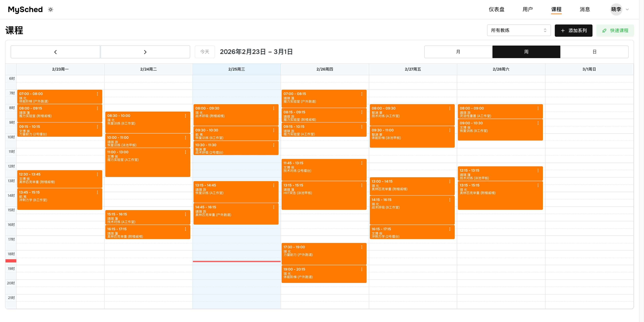Click the plus icon on 添加系列 button
The width and height of the screenshot is (644, 322).
click(x=563, y=30)
